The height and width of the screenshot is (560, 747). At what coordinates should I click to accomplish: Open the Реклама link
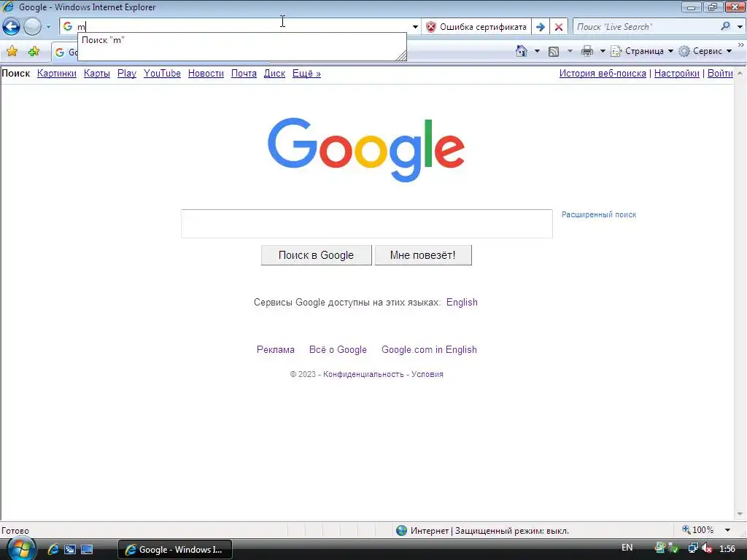click(x=275, y=349)
